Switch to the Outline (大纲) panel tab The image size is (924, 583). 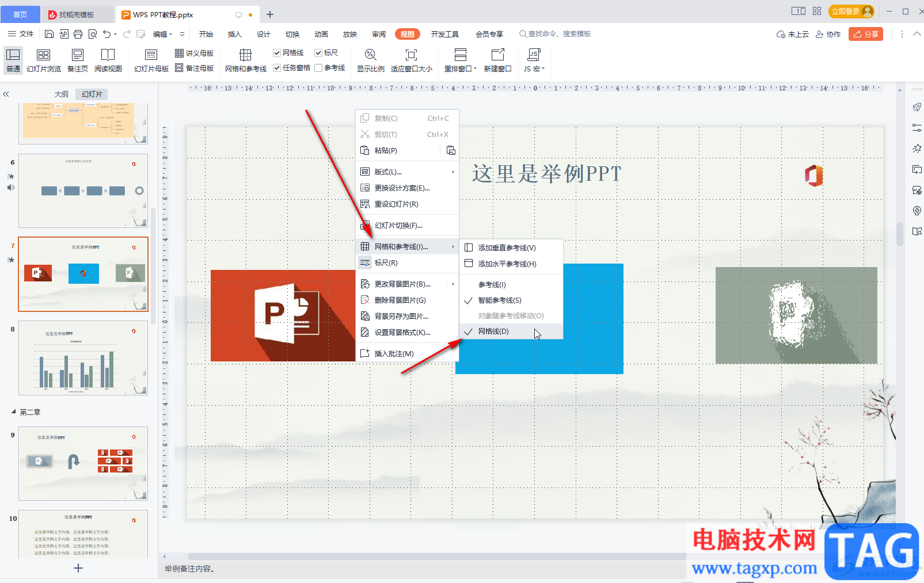[x=62, y=94]
